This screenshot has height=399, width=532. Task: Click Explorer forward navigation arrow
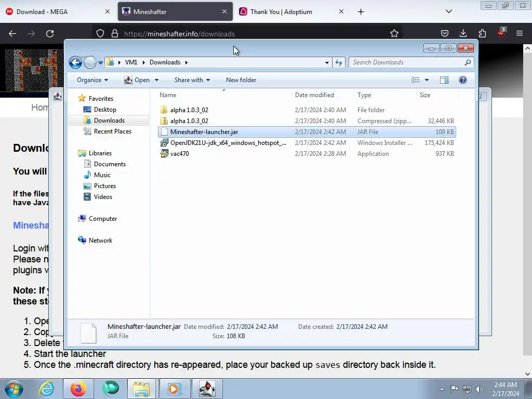(90, 62)
